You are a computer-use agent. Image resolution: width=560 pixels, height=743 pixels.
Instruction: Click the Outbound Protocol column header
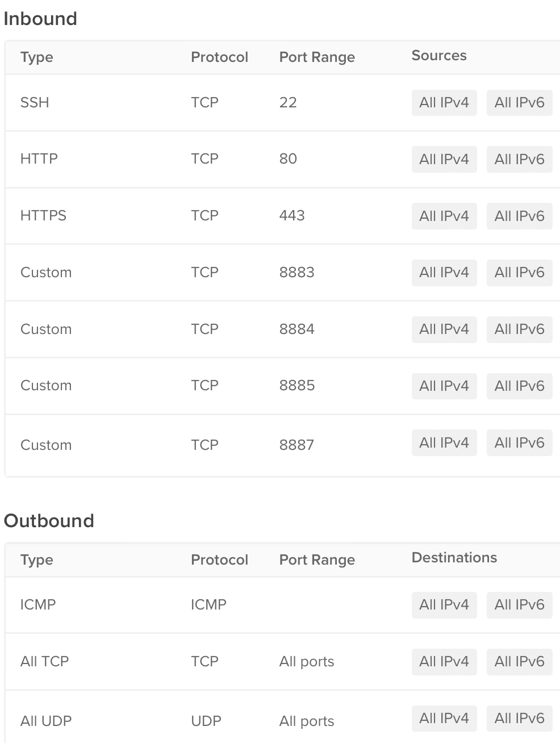pos(220,560)
